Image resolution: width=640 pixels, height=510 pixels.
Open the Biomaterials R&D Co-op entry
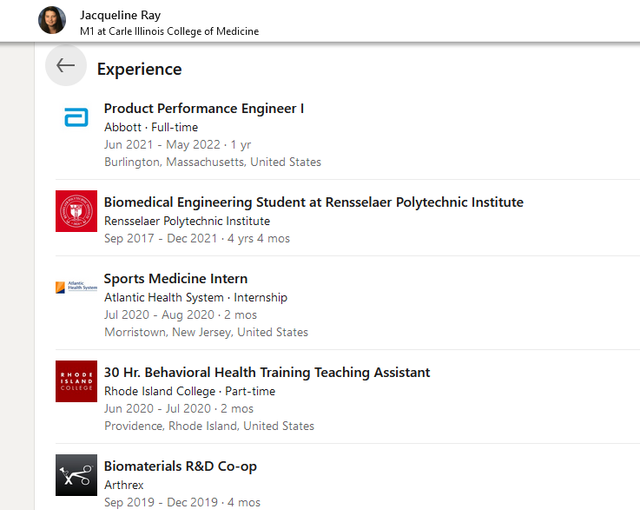180,466
